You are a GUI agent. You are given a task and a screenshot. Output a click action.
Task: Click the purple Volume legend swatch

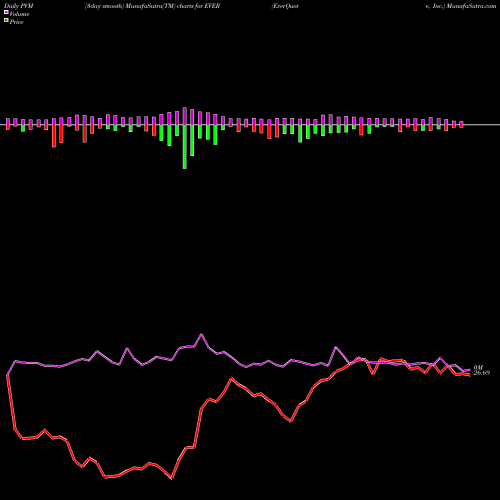[x=6, y=12]
